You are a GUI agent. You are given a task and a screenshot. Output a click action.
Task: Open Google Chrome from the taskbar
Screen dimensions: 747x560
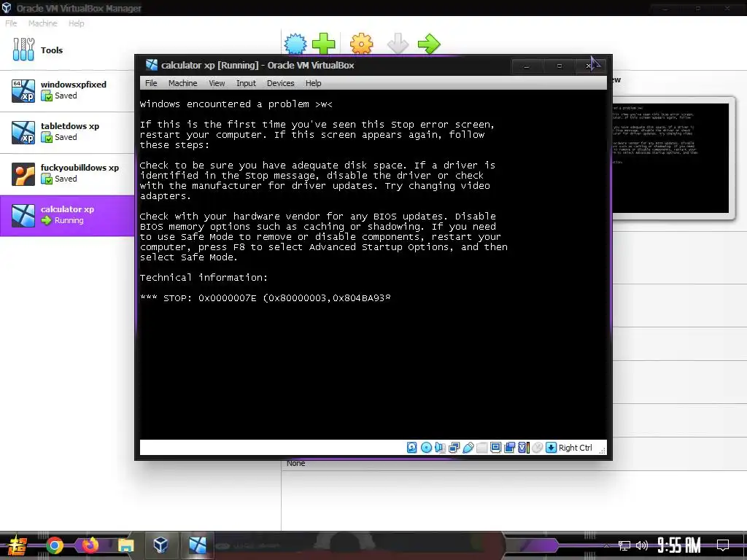(x=55, y=545)
